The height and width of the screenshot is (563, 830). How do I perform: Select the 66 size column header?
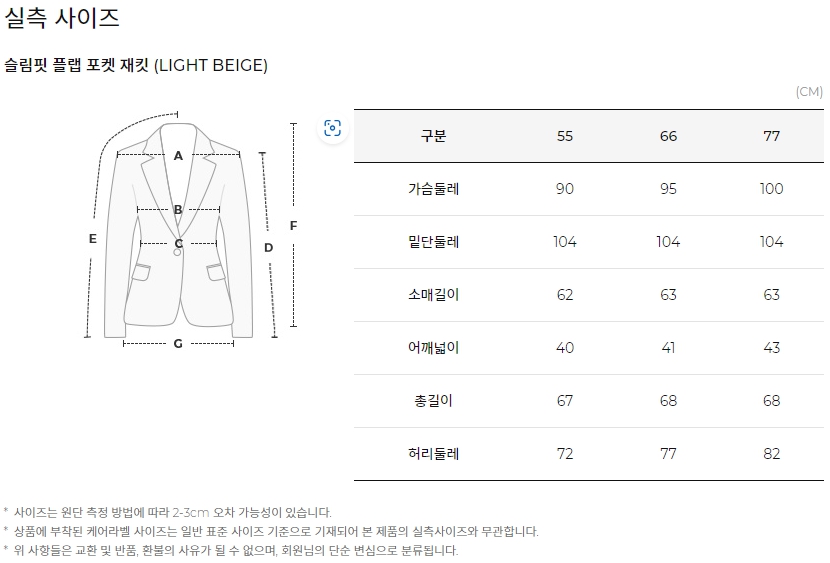tap(668, 136)
